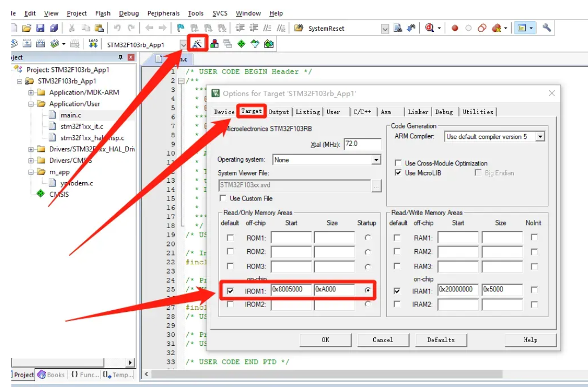This screenshot has width=588, height=387.
Task: Click the Select Software Packs icon
Action: pyautogui.click(x=255, y=44)
